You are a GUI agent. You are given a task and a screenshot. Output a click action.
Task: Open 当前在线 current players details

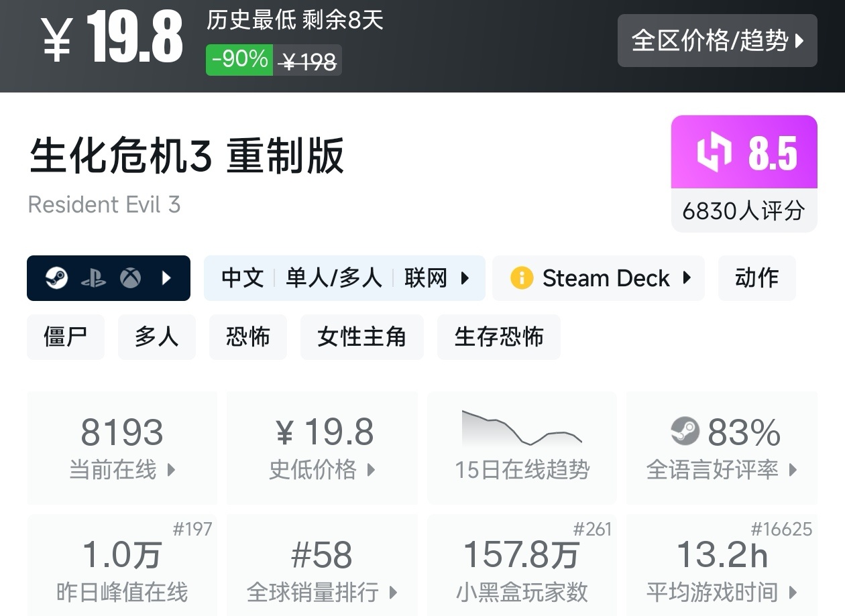point(122,448)
